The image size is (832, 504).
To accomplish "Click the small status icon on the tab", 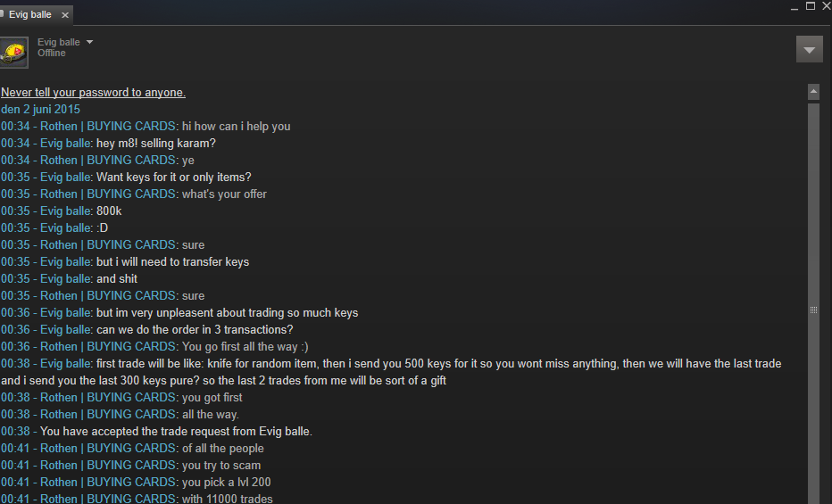I will point(2,13).
